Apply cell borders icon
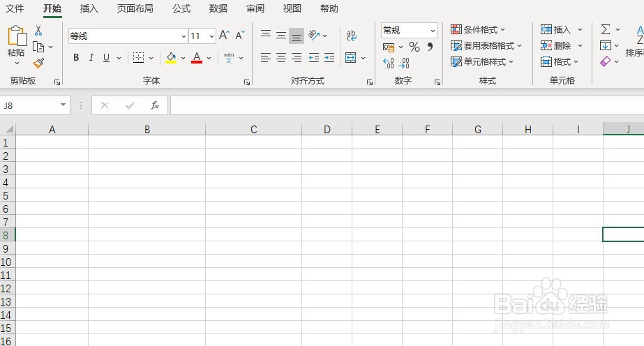The image size is (644, 346). pyautogui.click(x=138, y=58)
